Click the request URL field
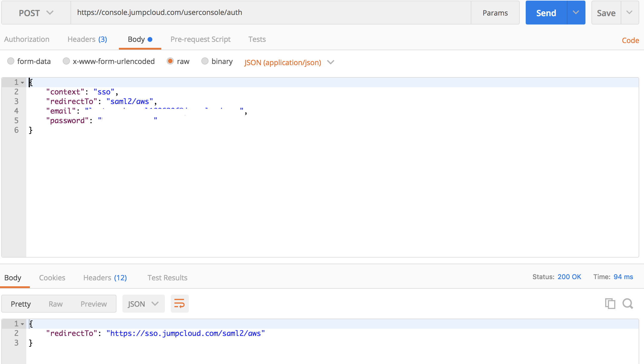Viewport: 644px width, 364px height. [x=269, y=13]
